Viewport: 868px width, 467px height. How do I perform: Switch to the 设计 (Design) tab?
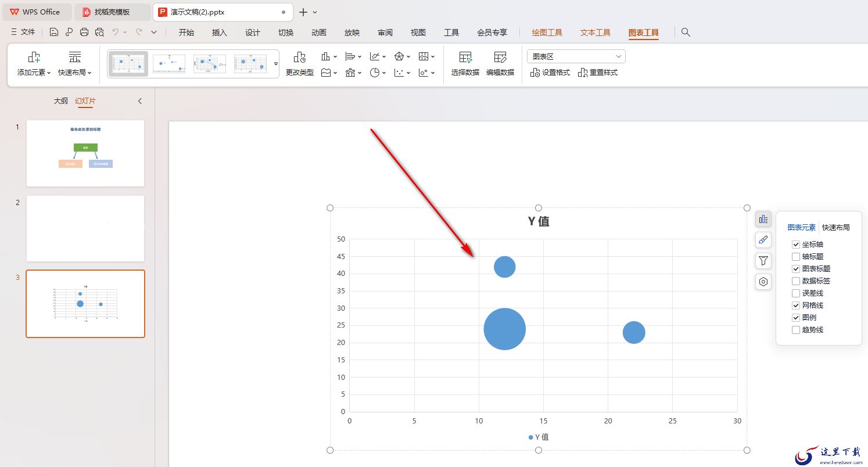(253, 33)
